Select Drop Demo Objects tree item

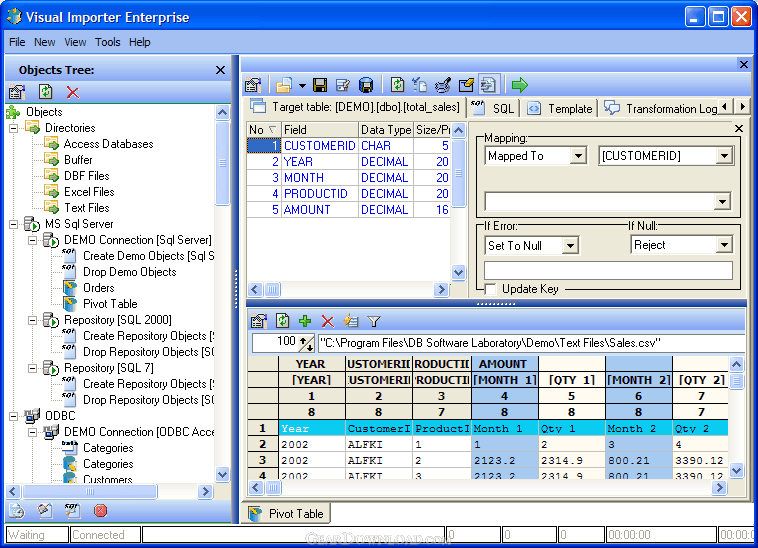click(x=130, y=272)
